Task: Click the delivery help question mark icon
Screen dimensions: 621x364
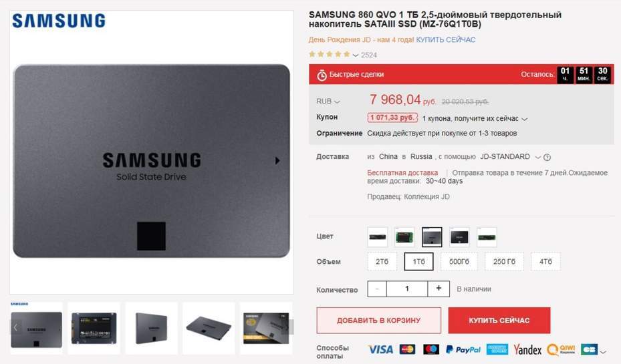Action: (547, 157)
